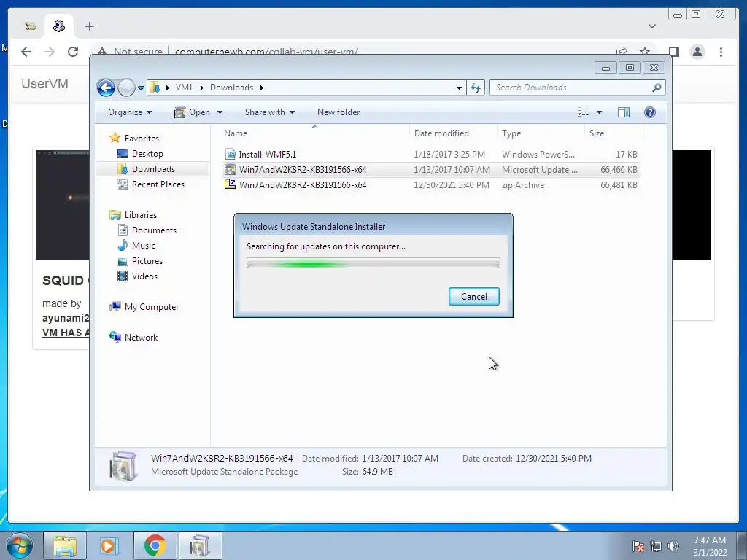747x560 pixels.
Task: Click the search magnifier icon
Action: click(657, 87)
